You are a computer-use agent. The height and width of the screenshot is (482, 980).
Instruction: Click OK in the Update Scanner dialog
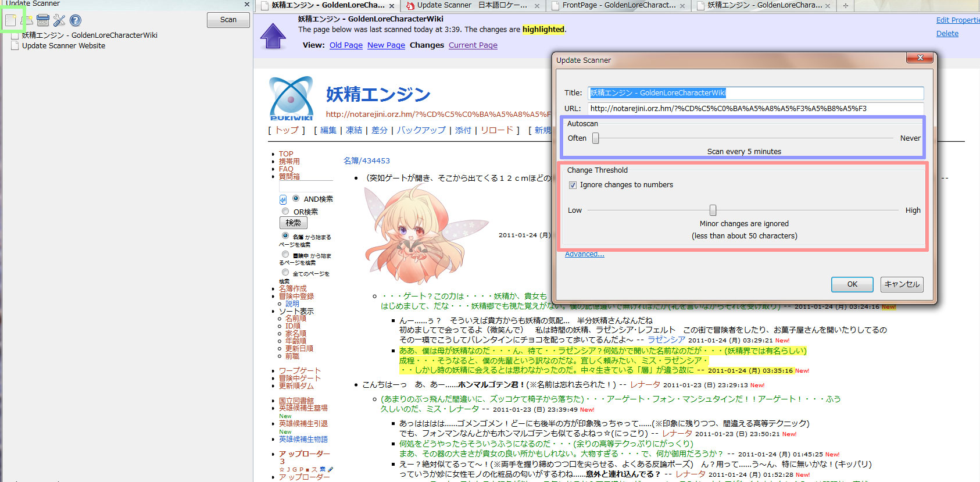click(852, 284)
